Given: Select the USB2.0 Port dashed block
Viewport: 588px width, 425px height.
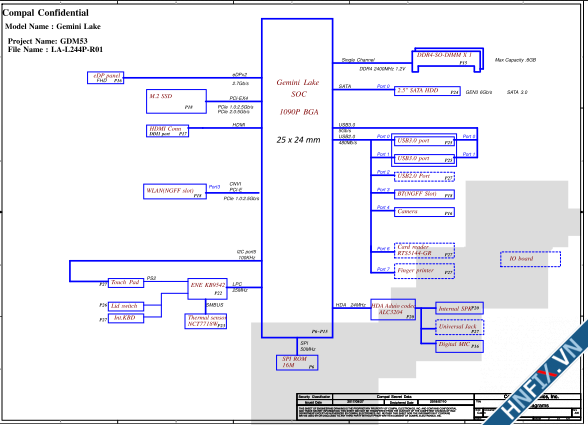Looking at the screenshot, I should (x=424, y=177).
